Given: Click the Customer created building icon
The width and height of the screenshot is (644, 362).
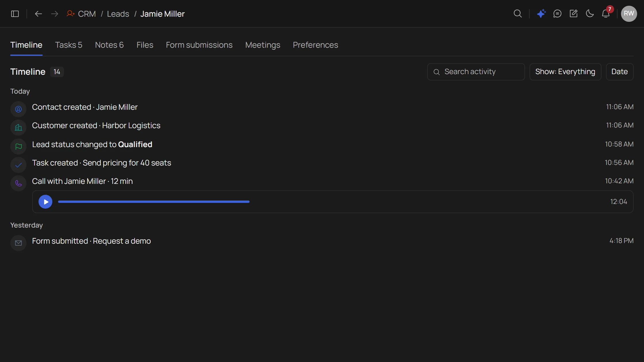Looking at the screenshot, I should click(18, 128).
